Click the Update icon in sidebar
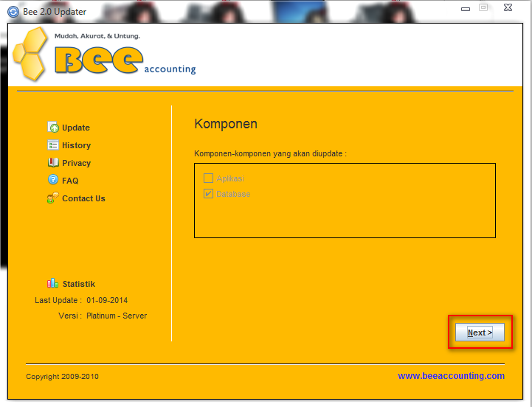This screenshot has height=407, width=532. click(x=53, y=127)
